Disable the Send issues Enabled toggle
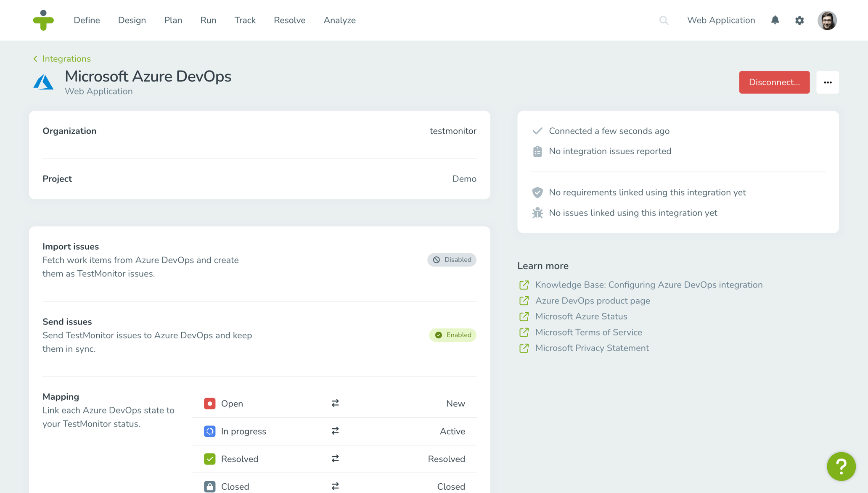 coord(453,335)
